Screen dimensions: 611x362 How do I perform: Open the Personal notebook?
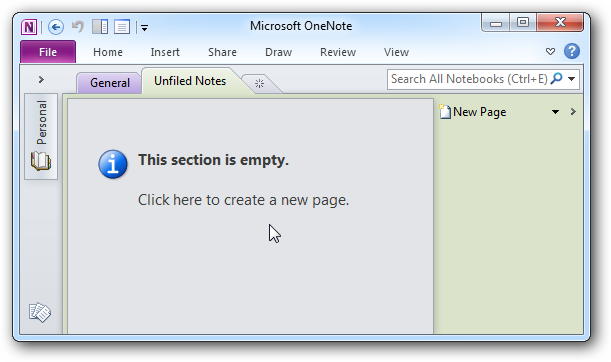pos(41,136)
